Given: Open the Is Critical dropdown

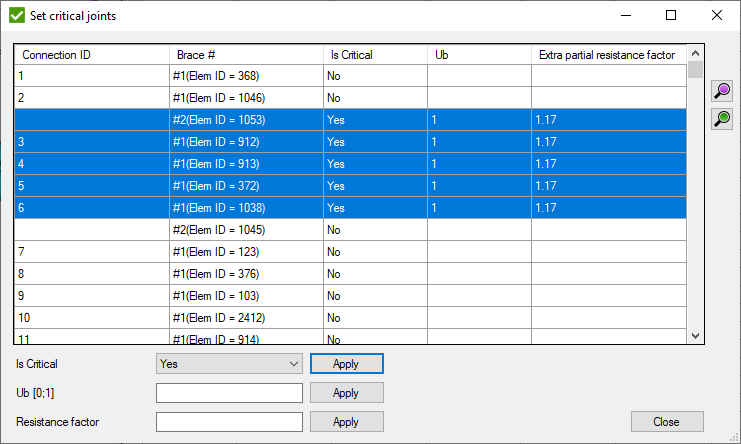Looking at the screenshot, I should click(x=229, y=364).
